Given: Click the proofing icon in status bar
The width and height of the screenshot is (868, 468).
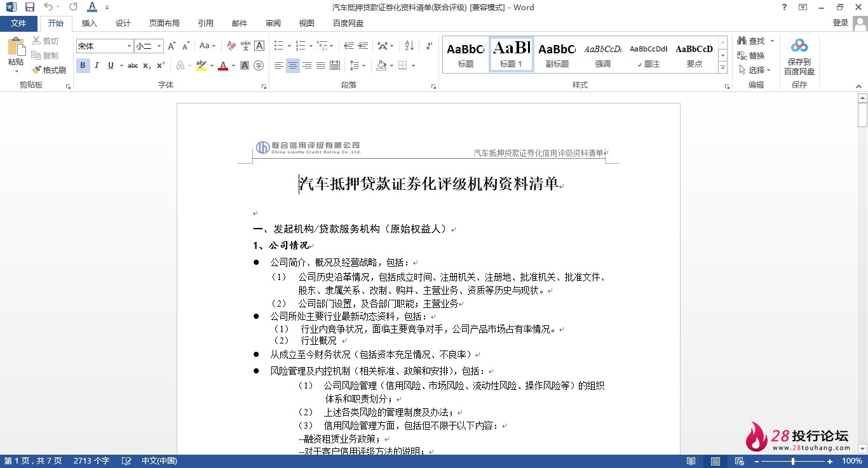Looking at the screenshot, I should pos(126,461).
